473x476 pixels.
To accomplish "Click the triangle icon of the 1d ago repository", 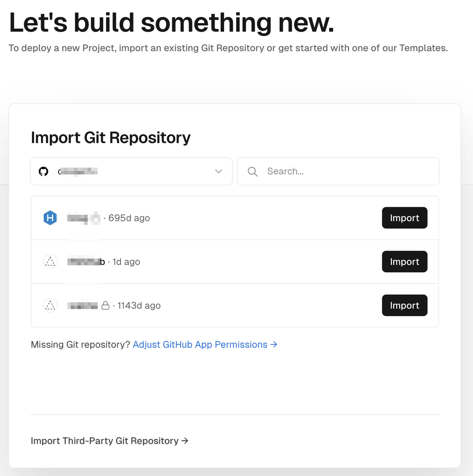I will [x=50, y=262].
